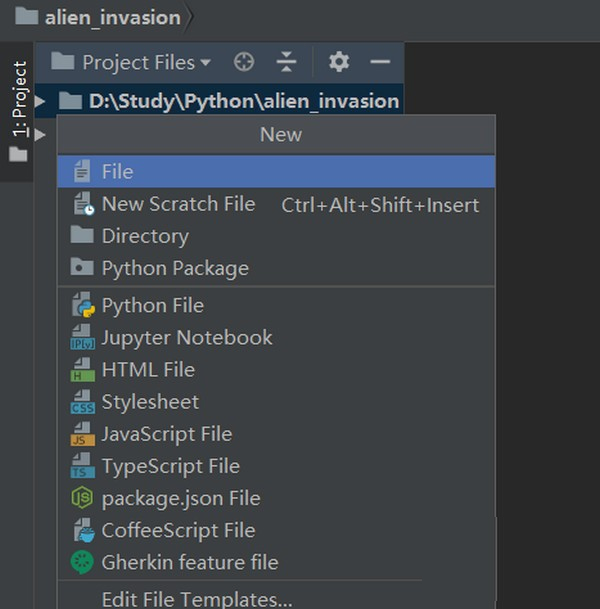Click the JavaScript File icon
The image size is (600, 609).
(x=82, y=434)
